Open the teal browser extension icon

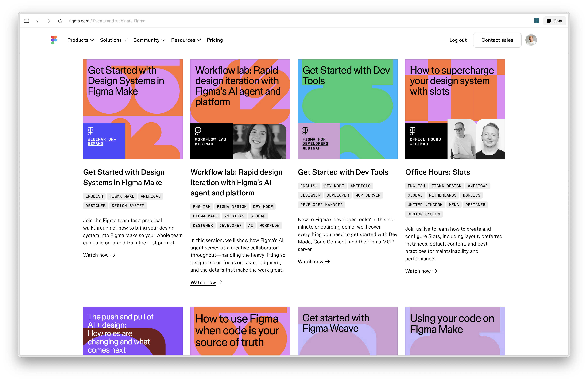[x=537, y=20]
